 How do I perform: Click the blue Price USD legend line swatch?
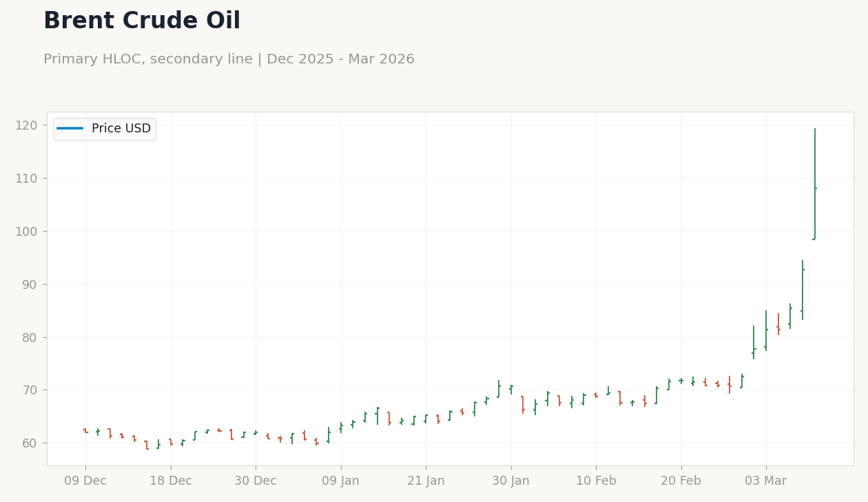click(x=70, y=129)
